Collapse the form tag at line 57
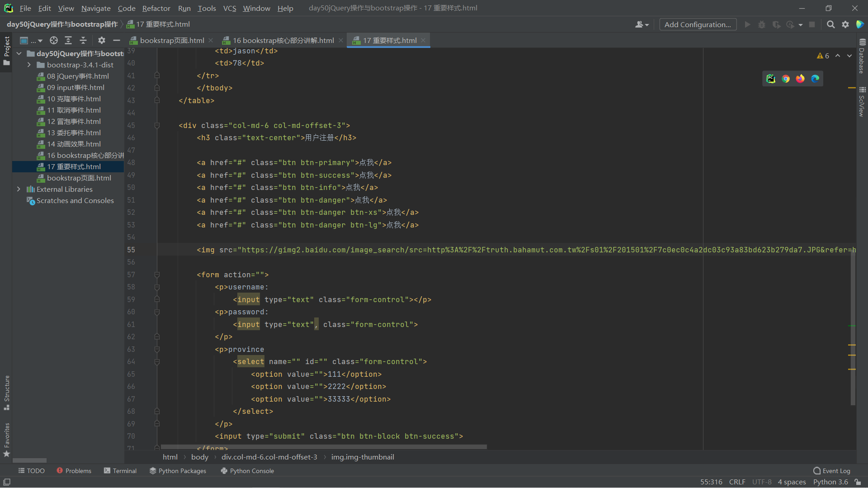Image resolution: width=868 pixels, height=488 pixels. (x=157, y=275)
